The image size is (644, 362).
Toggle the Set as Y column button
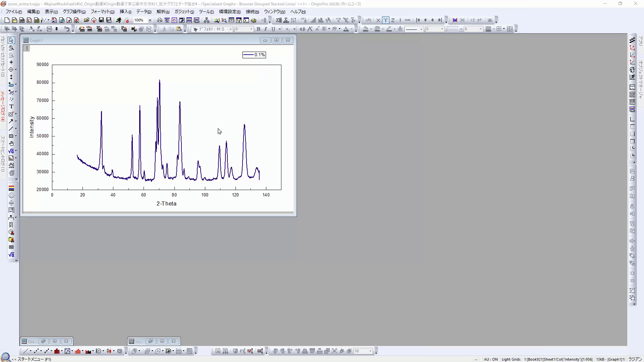click(386, 20)
